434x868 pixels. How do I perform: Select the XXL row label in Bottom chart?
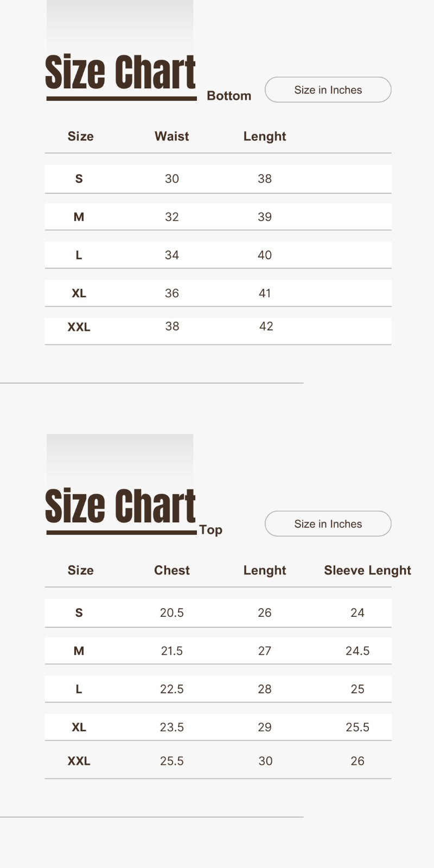79,327
